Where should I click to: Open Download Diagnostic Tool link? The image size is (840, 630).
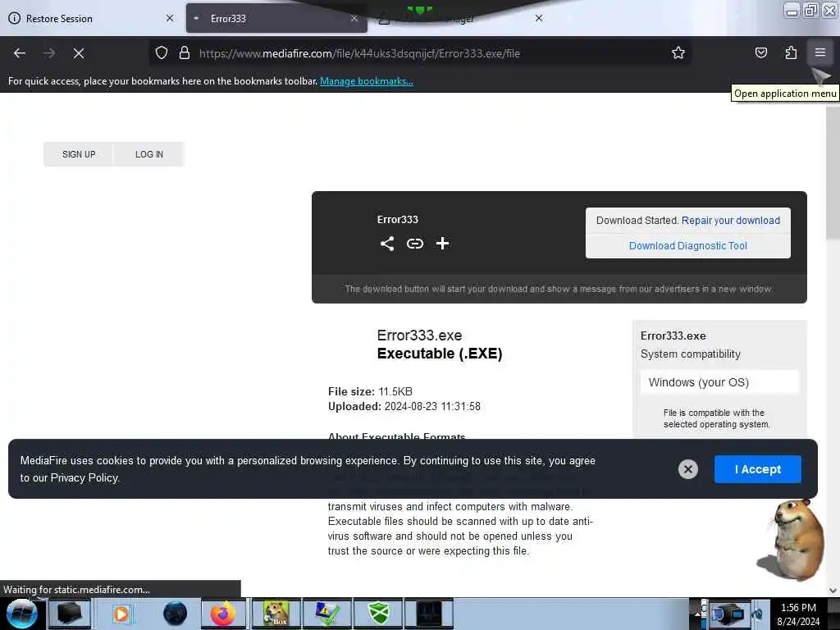click(x=688, y=246)
